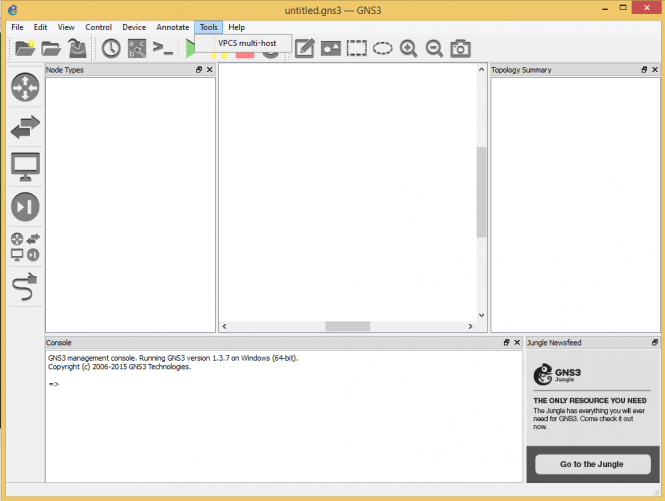Float the Console panel

(x=506, y=342)
